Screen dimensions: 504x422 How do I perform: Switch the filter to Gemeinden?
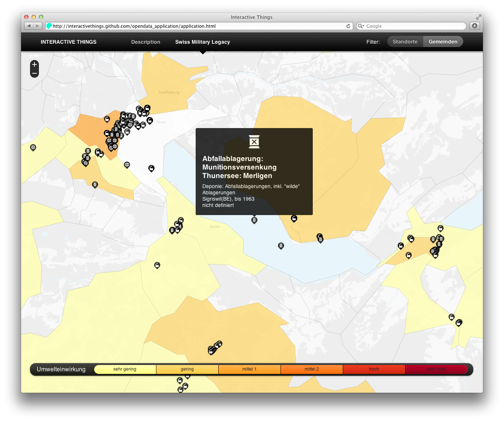(443, 42)
